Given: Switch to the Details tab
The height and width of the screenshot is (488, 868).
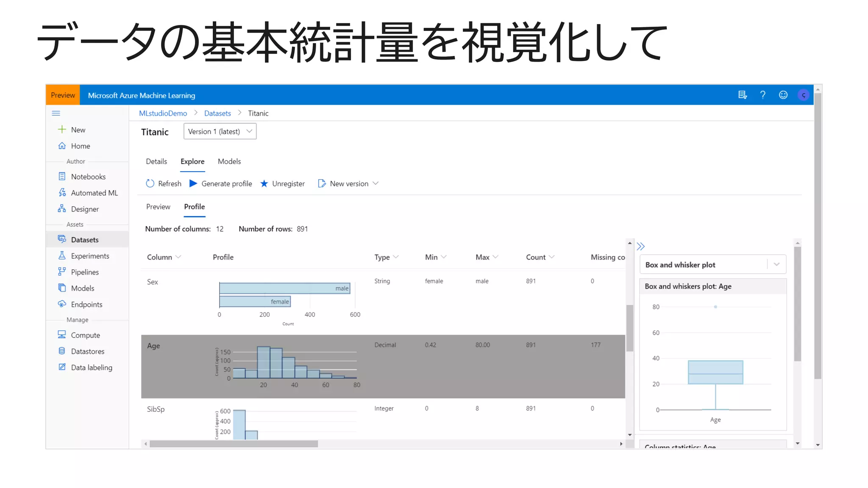Looking at the screenshot, I should click(x=156, y=161).
